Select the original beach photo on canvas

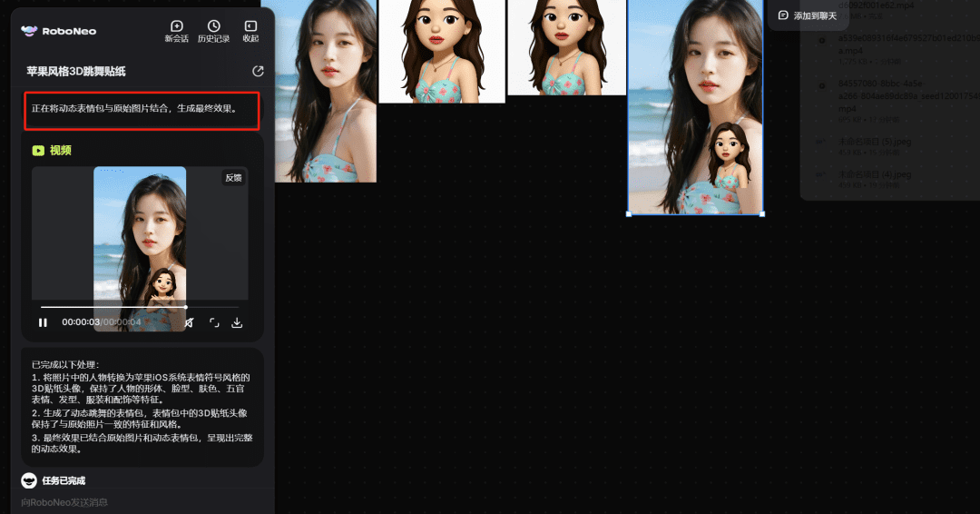point(326,92)
